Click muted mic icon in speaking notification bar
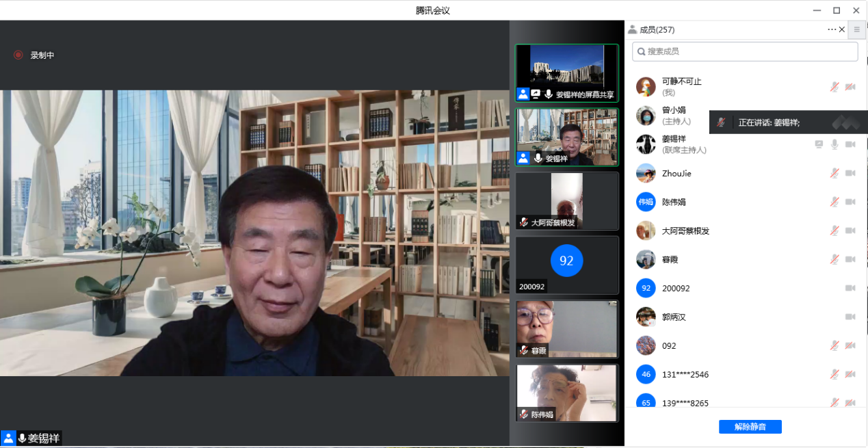This screenshot has width=868, height=448. click(721, 122)
